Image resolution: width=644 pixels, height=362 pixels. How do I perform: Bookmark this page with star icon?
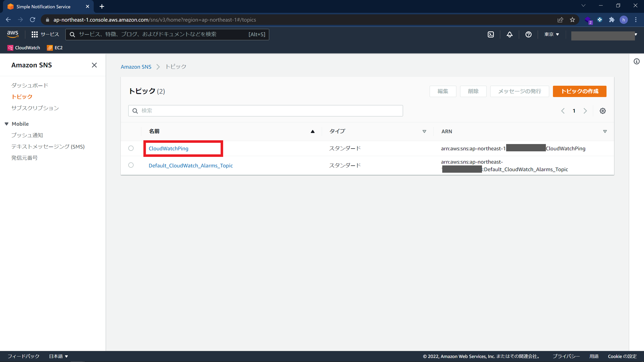click(x=573, y=20)
